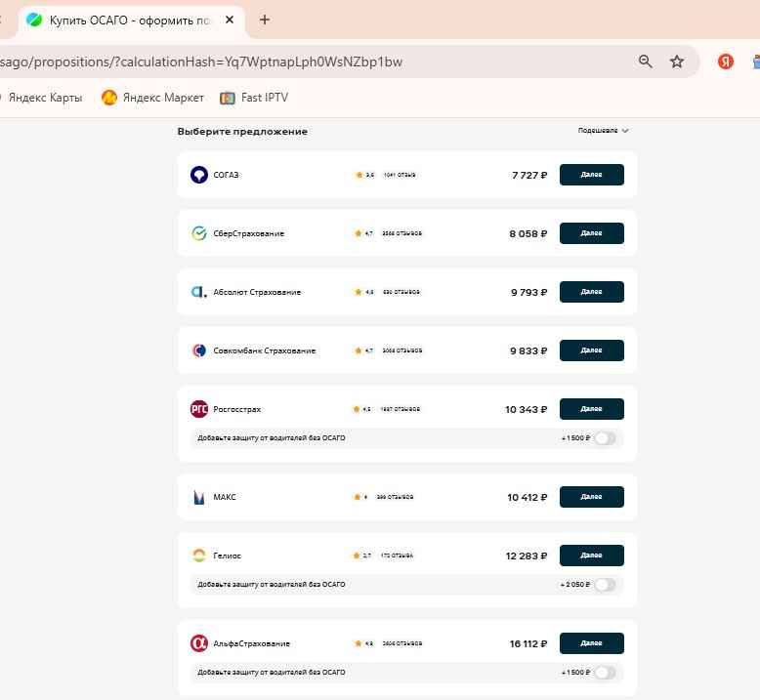The width and height of the screenshot is (760, 700).
Task: Open the sort order dropdown
Action: pyautogui.click(x=603, y=131)
